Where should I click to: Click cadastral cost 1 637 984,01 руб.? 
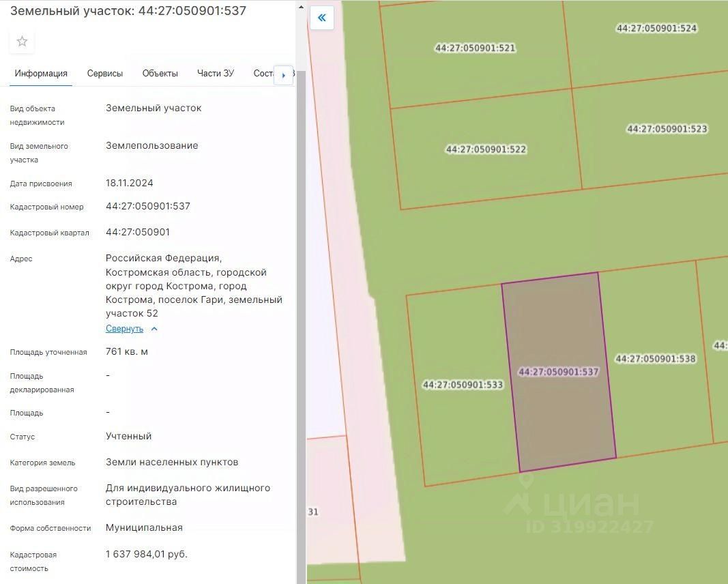pos(146,554)
